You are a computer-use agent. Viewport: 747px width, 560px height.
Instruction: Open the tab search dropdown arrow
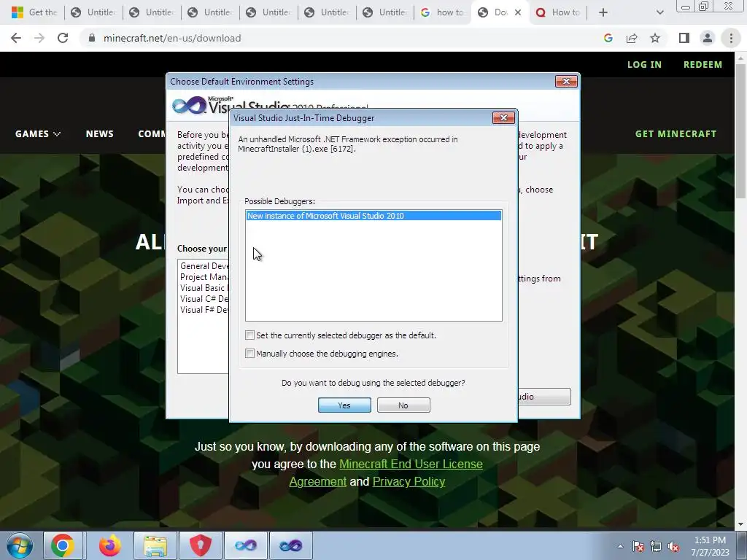click(659, 12)
